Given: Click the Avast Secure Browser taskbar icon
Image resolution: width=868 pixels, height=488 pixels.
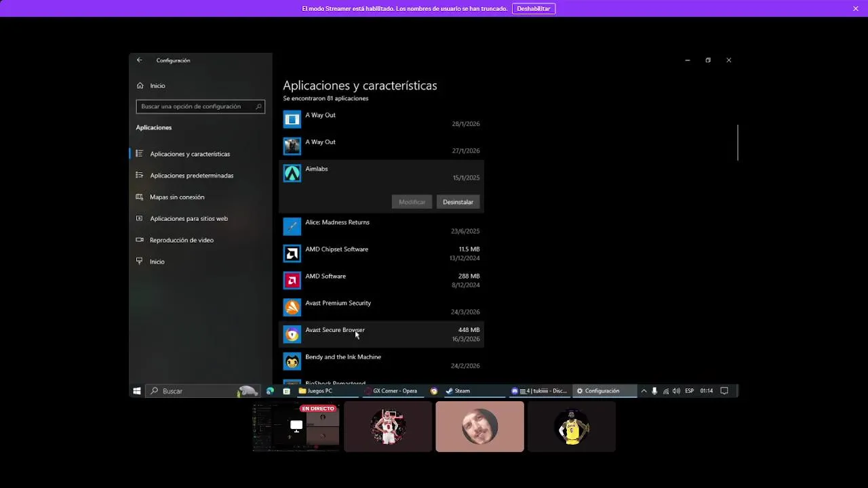Looking at the screenshot, I should [434, 391].
